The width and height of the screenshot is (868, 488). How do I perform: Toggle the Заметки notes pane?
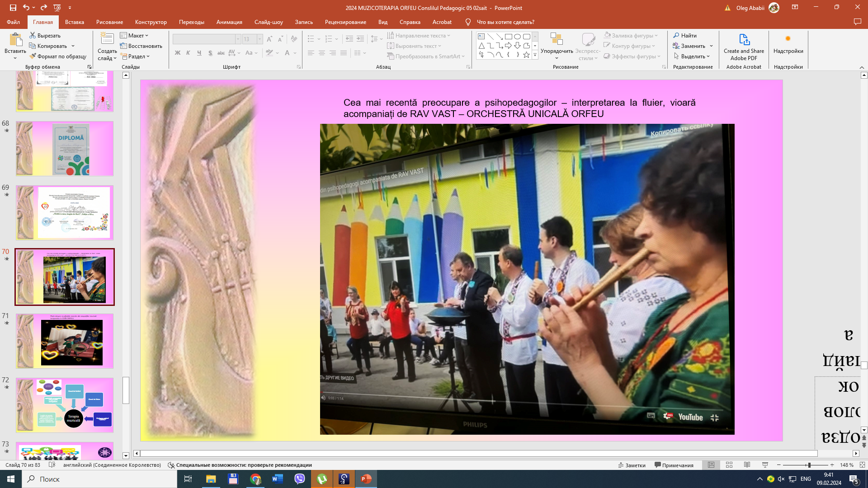coord(632,465)
